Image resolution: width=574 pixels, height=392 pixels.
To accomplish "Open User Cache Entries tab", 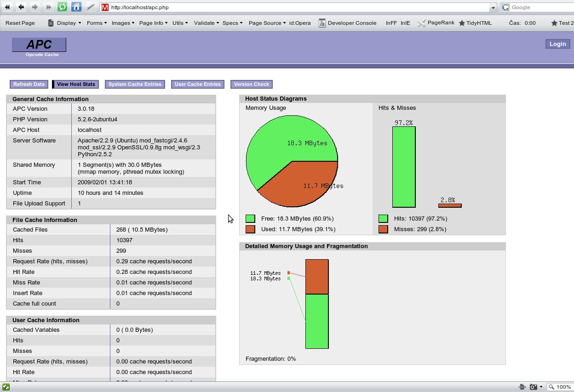I will pyautogui.click(x=198, y=84).
